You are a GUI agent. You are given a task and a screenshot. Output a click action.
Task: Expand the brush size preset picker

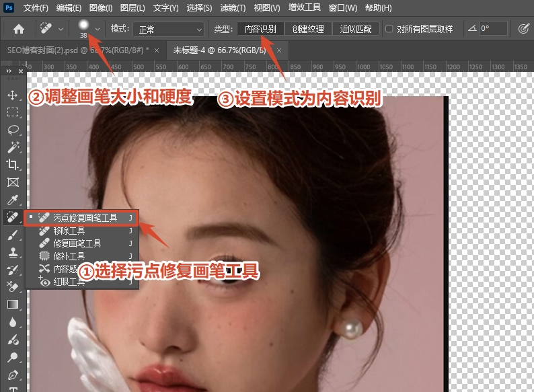[98, 29]
